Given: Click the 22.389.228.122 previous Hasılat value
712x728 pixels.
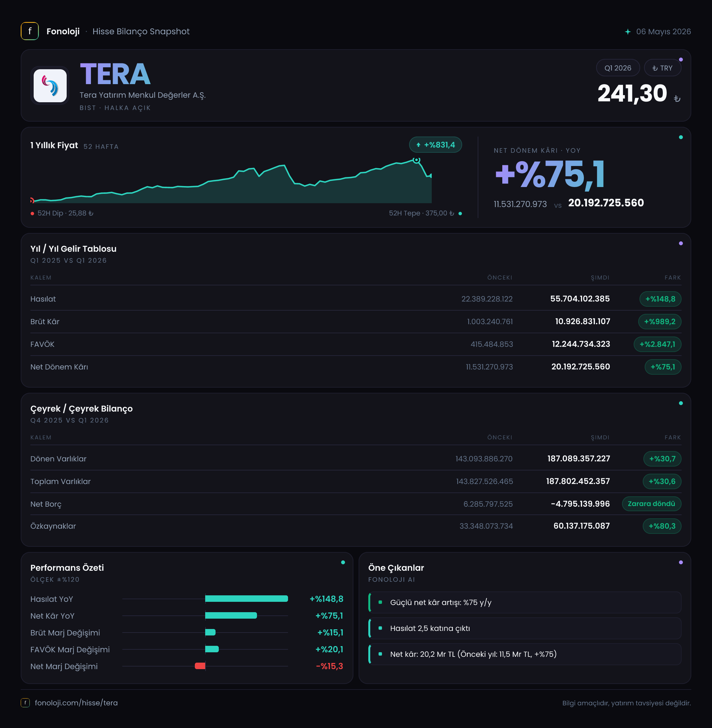Looking at the screenshot, I should coord(487,299).
